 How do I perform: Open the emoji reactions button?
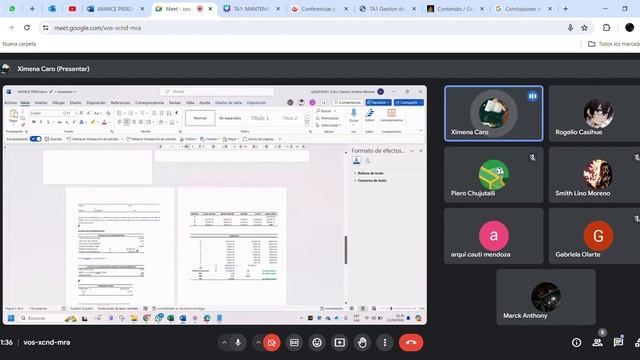coord(317,343)
